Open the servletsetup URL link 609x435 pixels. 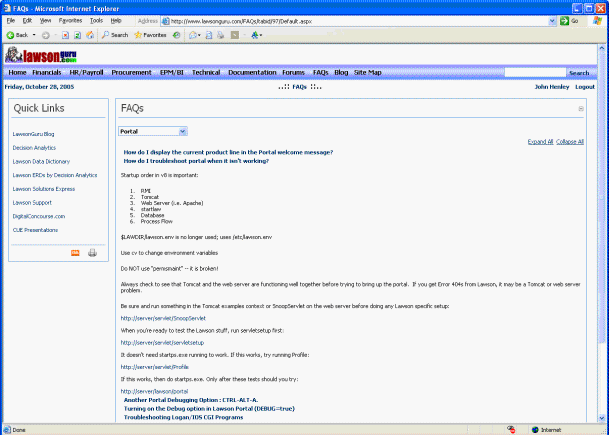pos(162,343)
